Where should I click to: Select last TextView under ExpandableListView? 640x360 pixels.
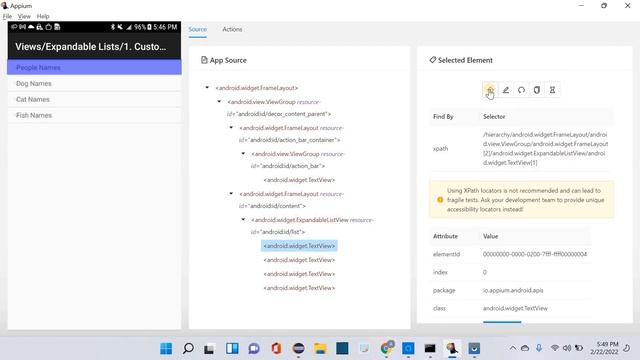tap(299, 288)
